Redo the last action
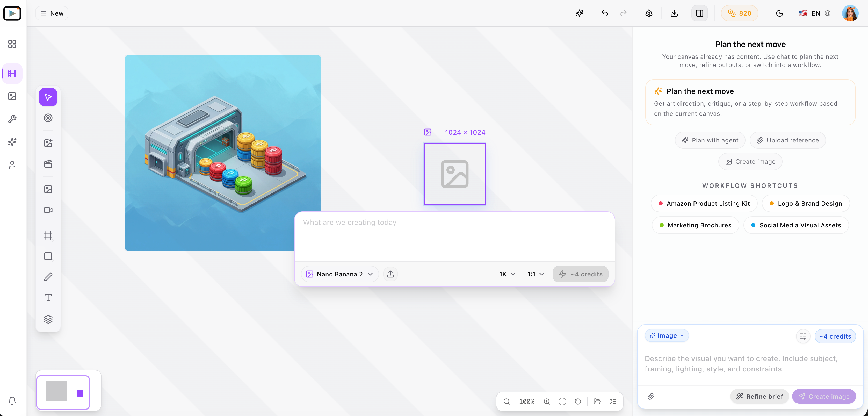Image resolution: width=868 pixels, height=416 pixels. click(623, 13)
